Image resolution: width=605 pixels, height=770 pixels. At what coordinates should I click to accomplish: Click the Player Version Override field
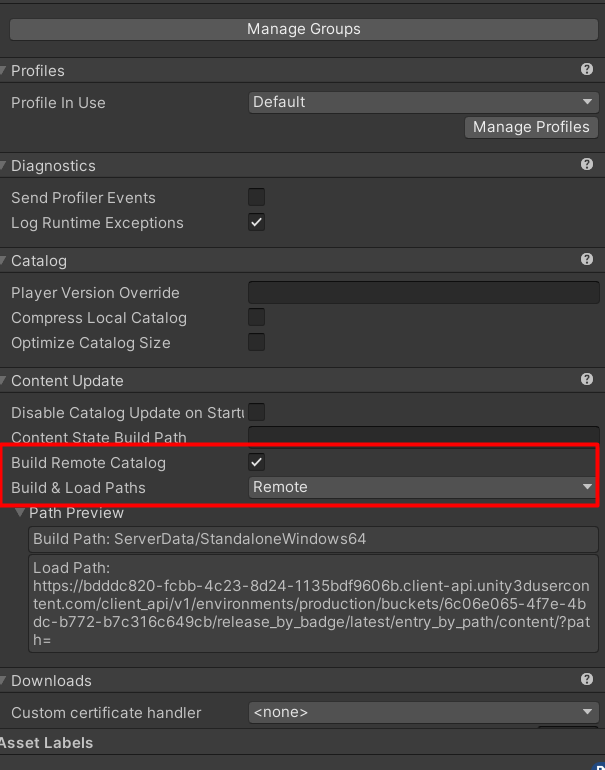tap(423, 293)
